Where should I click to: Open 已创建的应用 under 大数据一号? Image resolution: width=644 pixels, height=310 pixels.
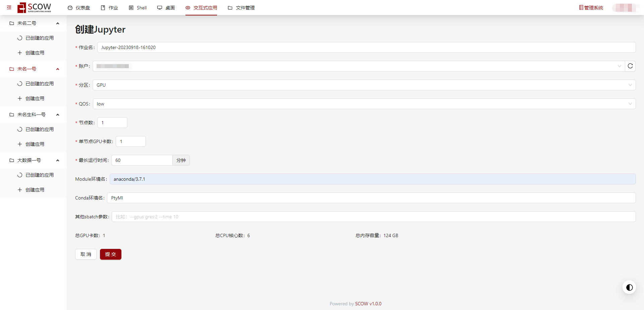tap(39, 175)
